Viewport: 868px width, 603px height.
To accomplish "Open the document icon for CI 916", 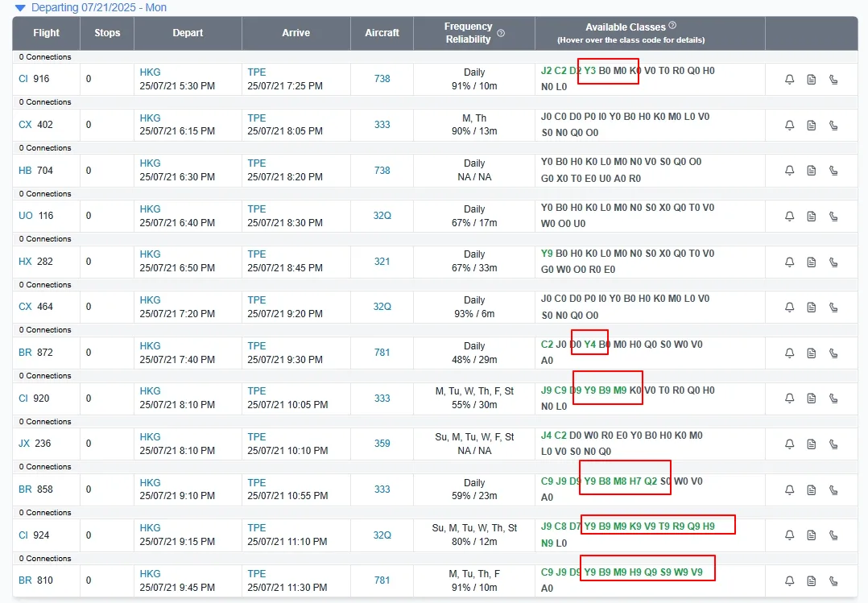I will 811,79.
